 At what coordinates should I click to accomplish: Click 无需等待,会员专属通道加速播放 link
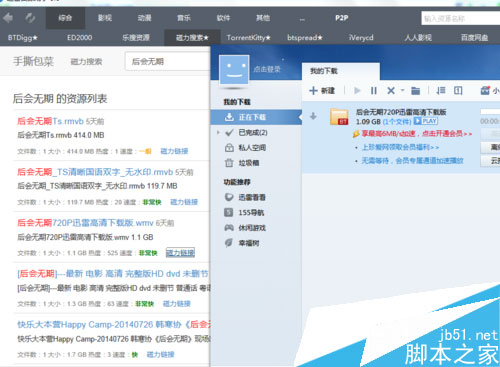pyautogui.click(x=412, y=161)
